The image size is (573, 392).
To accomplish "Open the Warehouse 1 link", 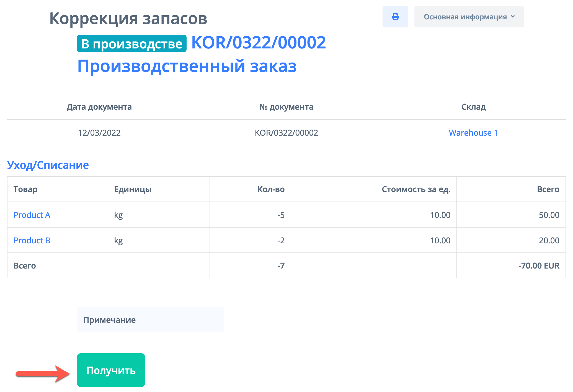I will tap(473, 133).
